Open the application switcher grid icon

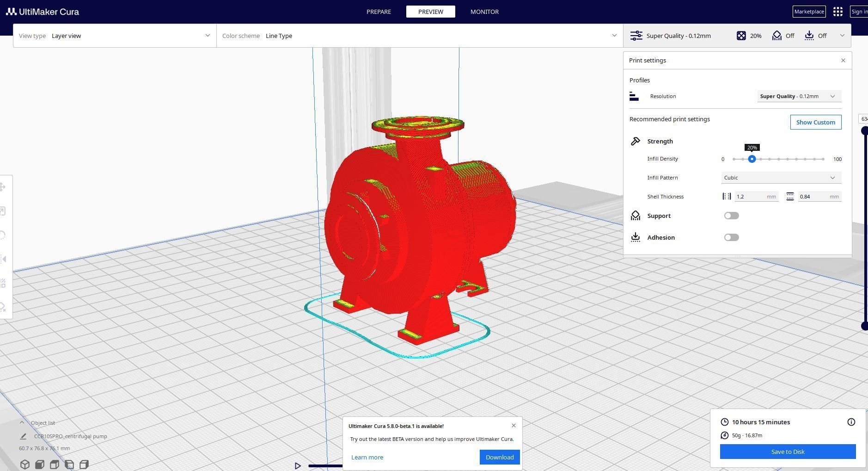coord(837,12)
